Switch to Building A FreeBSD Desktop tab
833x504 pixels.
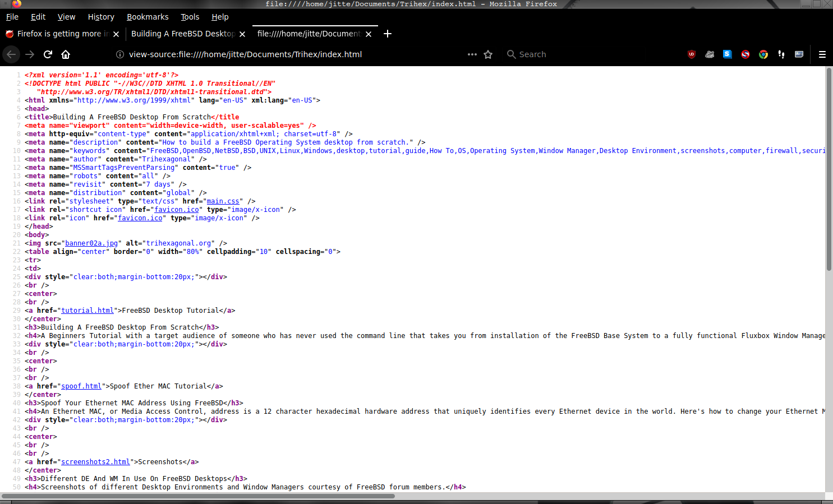click(182, 34)
